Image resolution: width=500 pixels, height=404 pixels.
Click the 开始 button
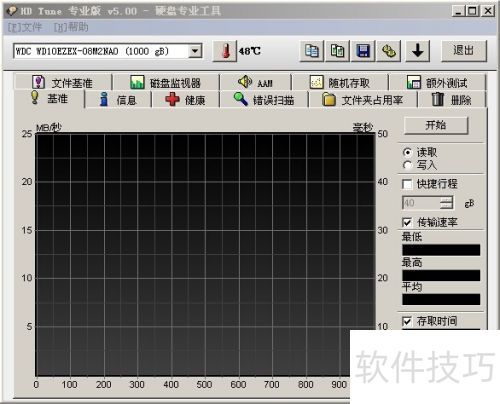[436, 125]
